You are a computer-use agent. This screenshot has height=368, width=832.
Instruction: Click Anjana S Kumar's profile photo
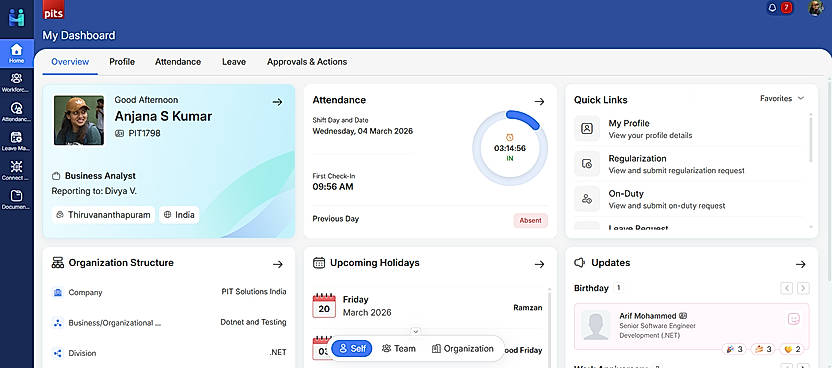click(x=79, y=120)
